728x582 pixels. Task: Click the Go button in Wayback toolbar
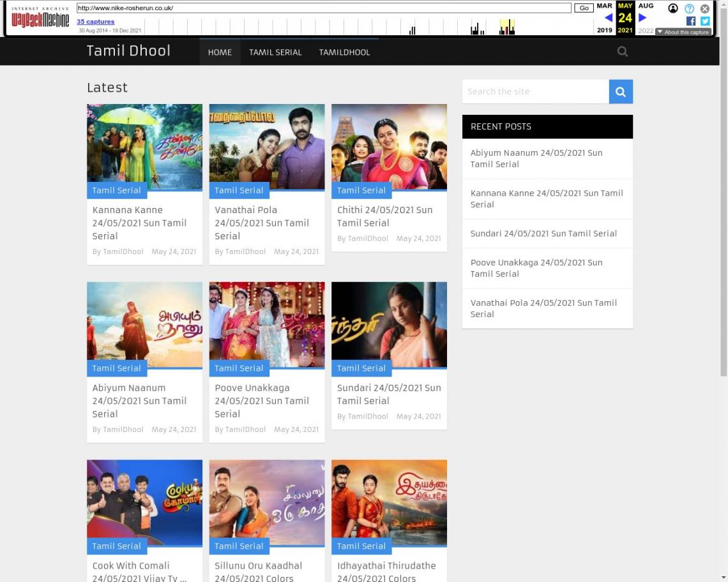(x=584, y=8)
